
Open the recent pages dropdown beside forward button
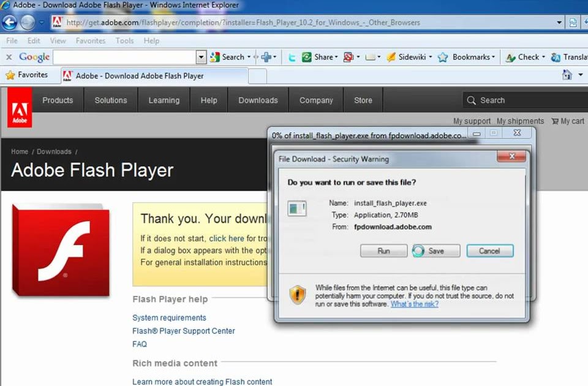coord(41,23)
